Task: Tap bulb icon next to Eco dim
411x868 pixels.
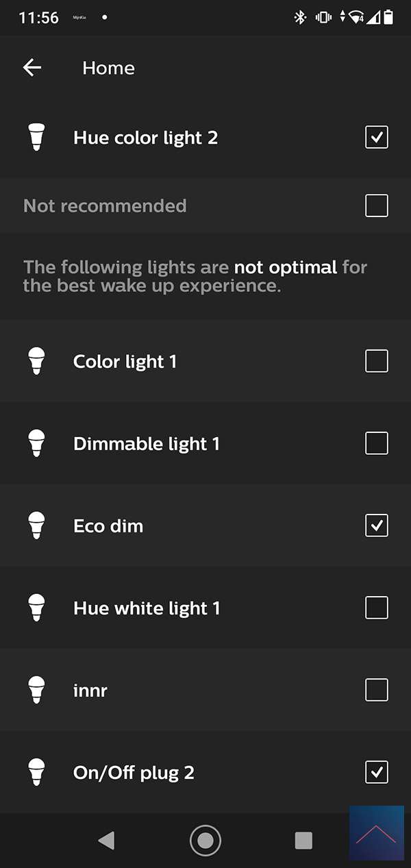Action: tap(36, 525)
